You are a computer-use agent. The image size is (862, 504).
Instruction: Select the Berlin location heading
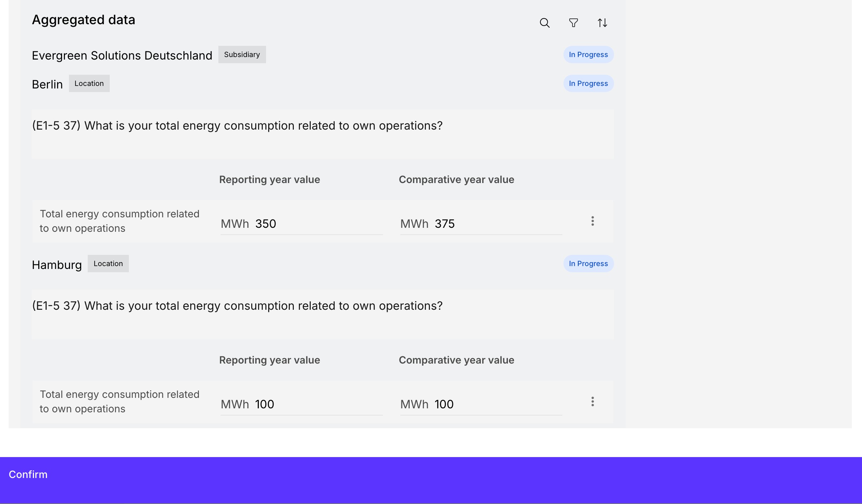pos(47,84)
